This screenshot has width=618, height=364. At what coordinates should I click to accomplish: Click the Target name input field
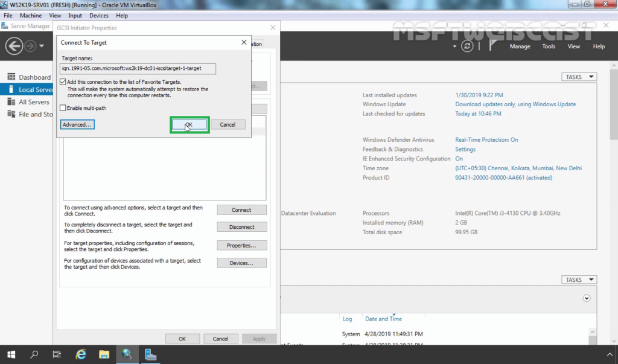point(138,69)
